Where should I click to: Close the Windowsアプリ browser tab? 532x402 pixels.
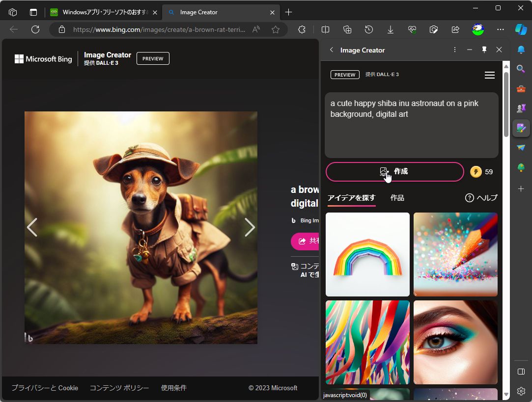coord(155,13)
